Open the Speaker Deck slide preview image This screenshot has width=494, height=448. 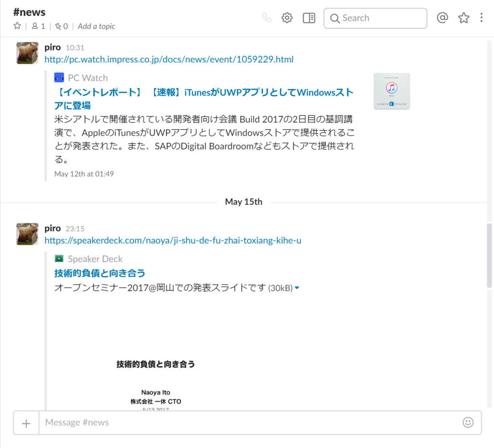pos(156,353)
